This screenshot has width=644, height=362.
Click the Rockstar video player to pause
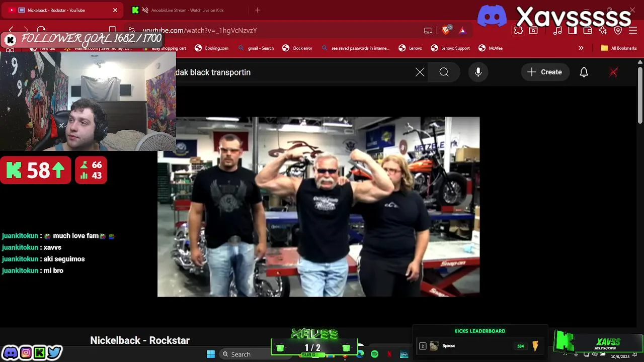[x=318, y=207]
